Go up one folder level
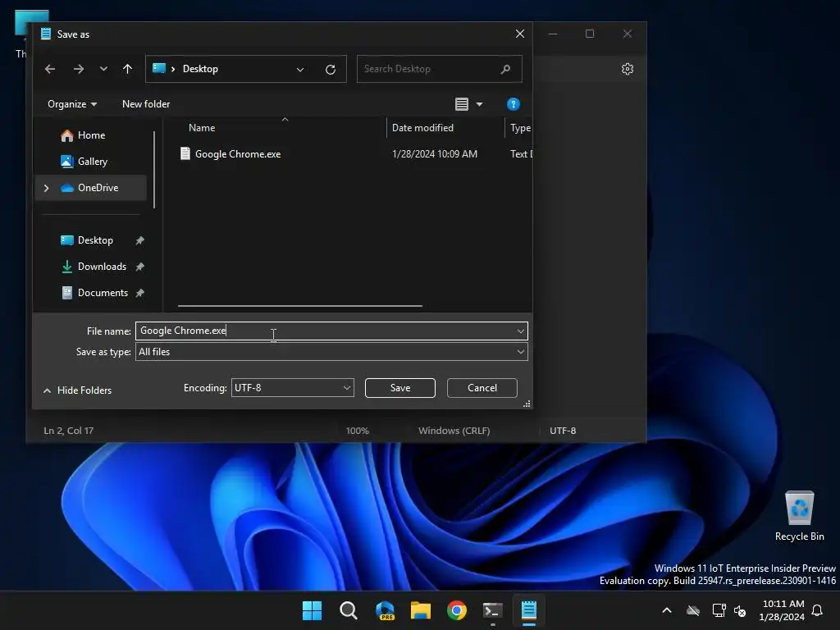The height and width of the screenshot is (630, 840). [127, 69]
